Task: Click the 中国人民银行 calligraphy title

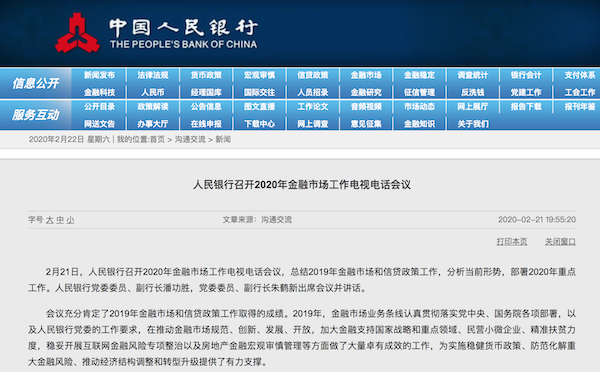Action: (x=184, y=28)
